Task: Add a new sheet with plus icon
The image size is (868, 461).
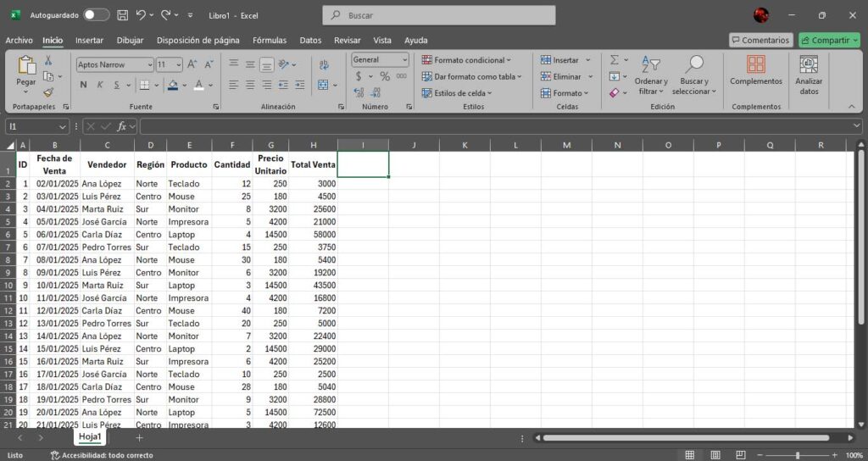Action: [140, 438]
